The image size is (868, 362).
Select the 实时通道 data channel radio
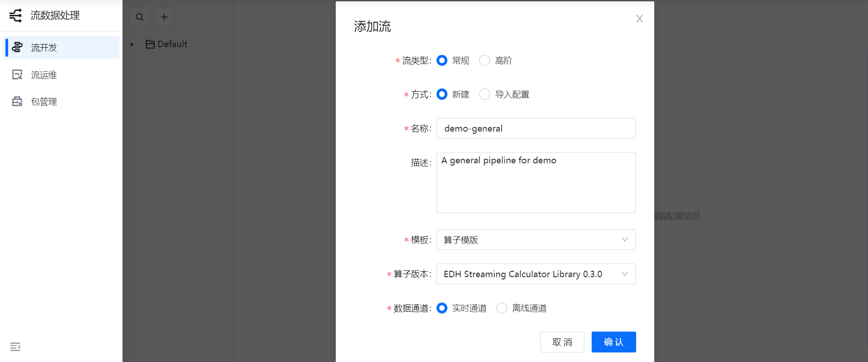[x=442, y=308]
